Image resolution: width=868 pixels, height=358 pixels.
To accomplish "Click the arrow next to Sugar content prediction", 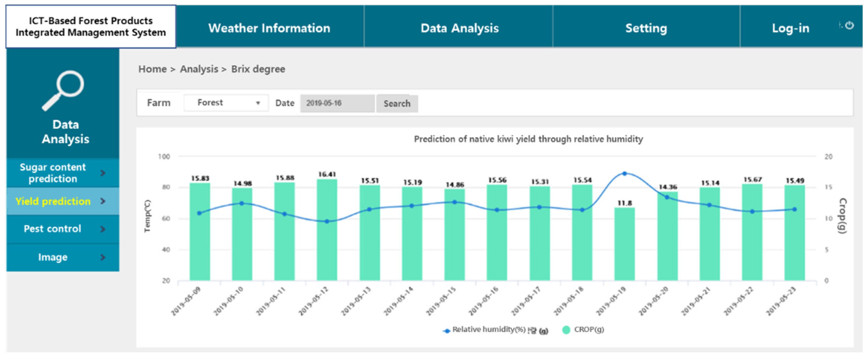I will pyautogui.click(x=103, y=173).
